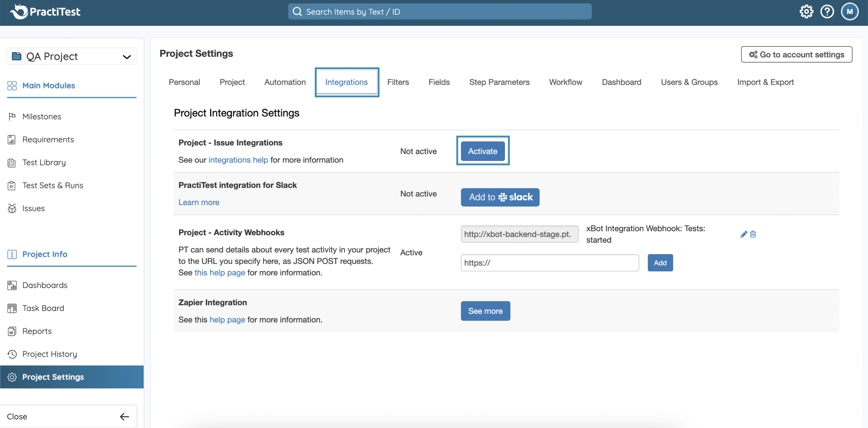Viewport: 868px width, 428px height.
Task: Click the Main Modules heading
Action: pos(48,85)
